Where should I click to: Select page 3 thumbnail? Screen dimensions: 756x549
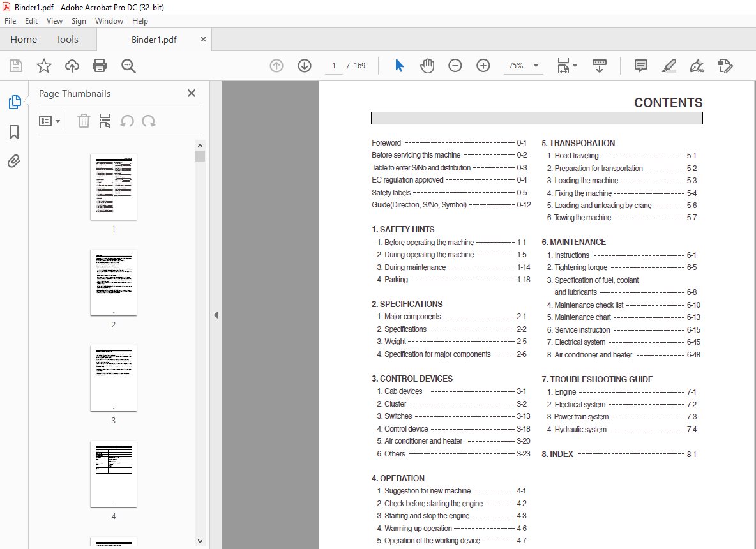[113, 379]
